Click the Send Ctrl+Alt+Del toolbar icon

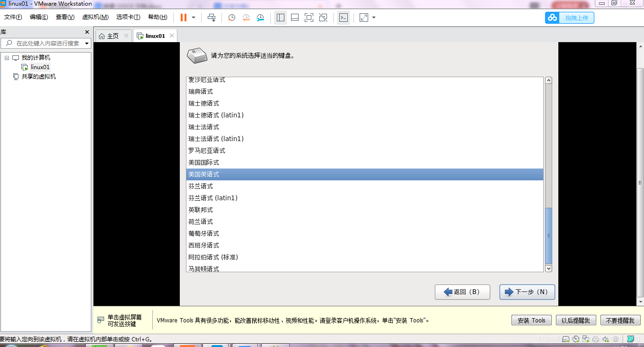[x=212, y=18]
